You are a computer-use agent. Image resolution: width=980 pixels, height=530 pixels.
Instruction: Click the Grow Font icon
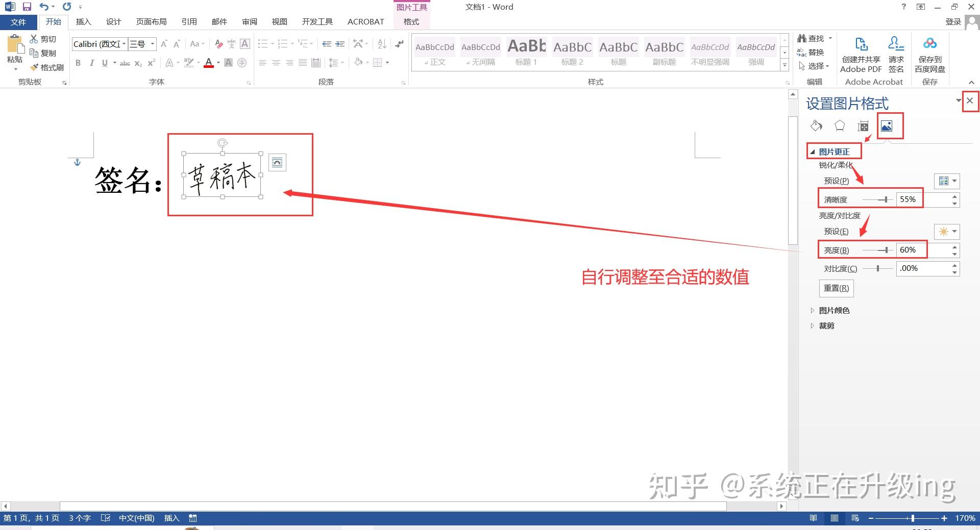[x=164, y=44]
